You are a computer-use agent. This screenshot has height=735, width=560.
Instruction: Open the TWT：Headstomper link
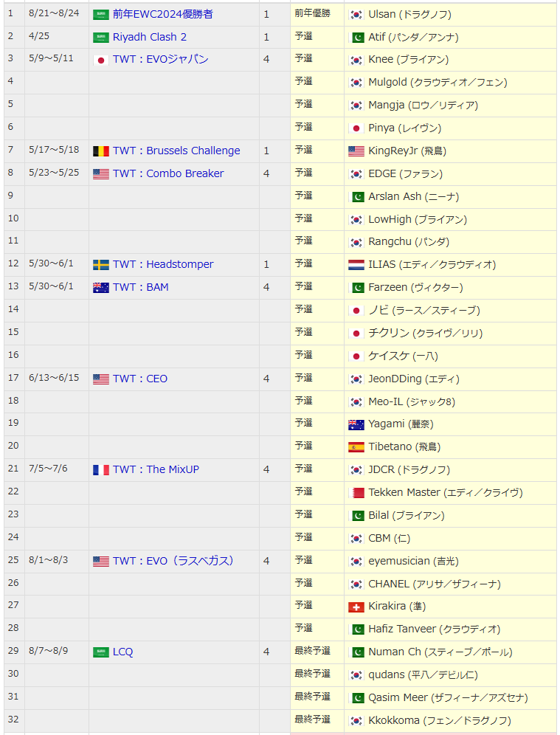click(x=163, y=265)
